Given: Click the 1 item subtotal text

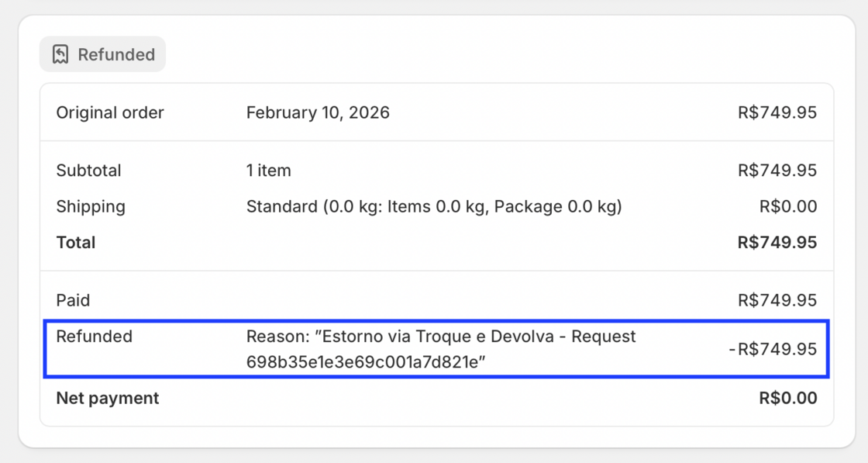Looking at the screenshot, I should click(x=268, y=170).
